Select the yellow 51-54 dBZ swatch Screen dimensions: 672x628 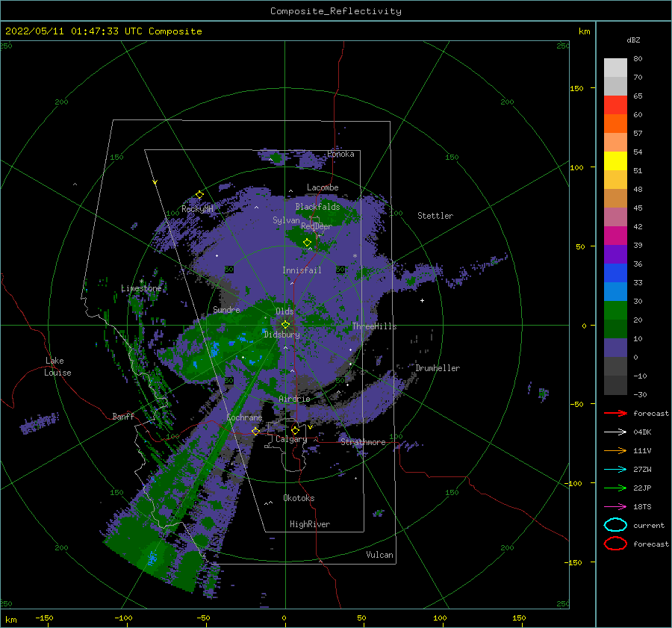tap(615, 161)
